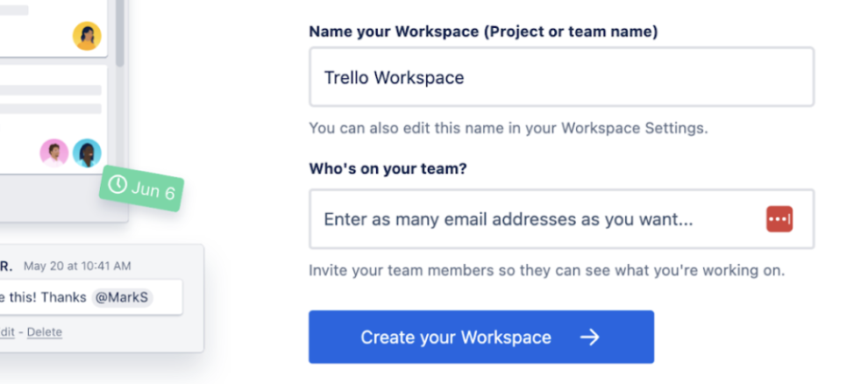The height and width of the screenshot is (384, 868).
Task: Click the red password manager icon
Action: (x=779, y=219)
